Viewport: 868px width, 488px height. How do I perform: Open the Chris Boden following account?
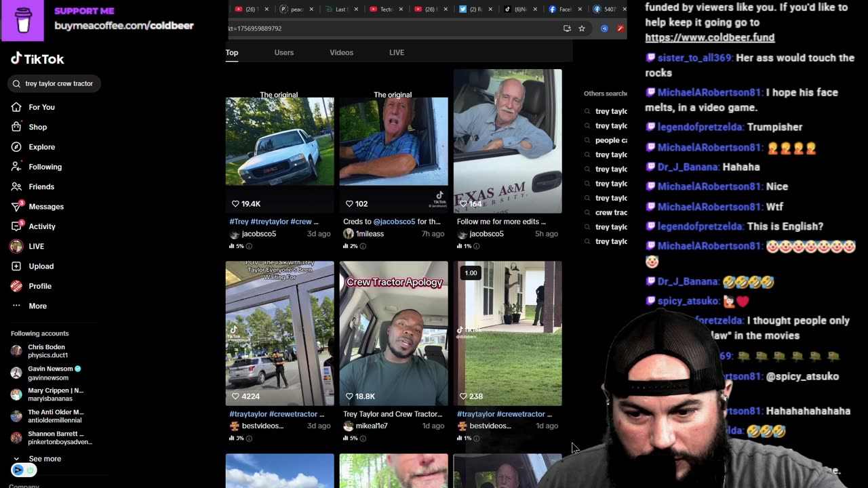click(46, 351)
